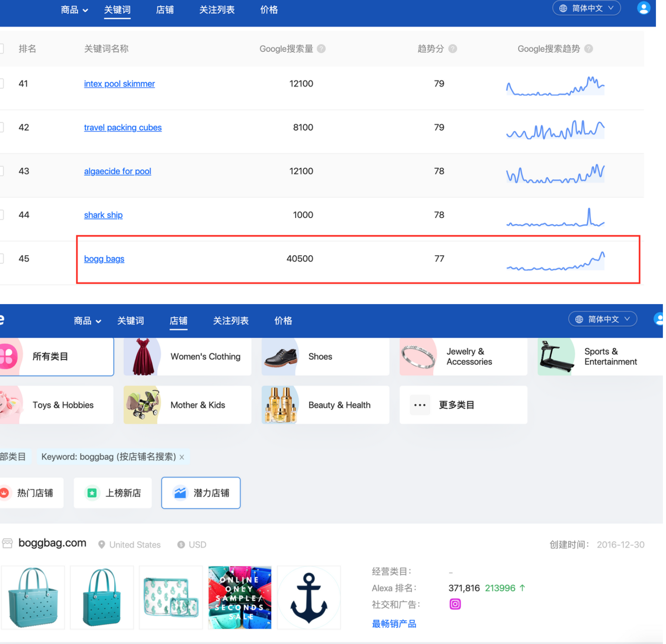Click the user profile avatar icon
This screenshot has height=644, width=666.
(643, 8)
